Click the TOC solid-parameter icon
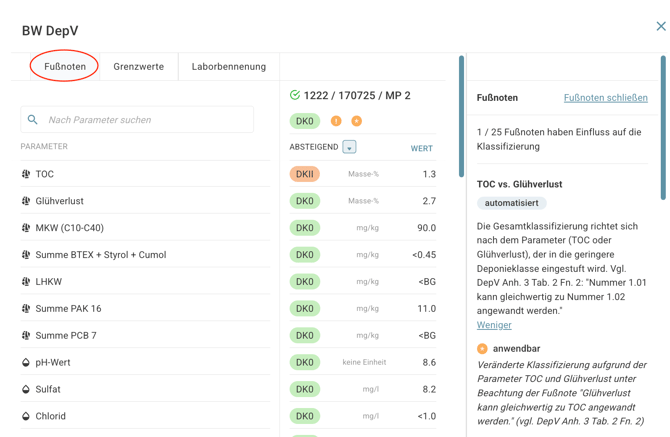 (26, 174)
